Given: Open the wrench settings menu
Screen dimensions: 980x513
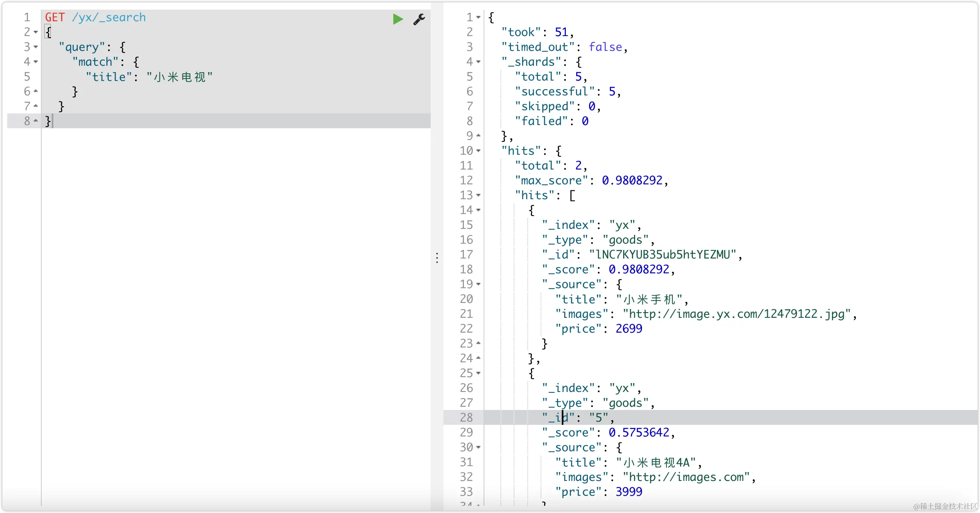Looking at the screenshot, I should 419,19.
